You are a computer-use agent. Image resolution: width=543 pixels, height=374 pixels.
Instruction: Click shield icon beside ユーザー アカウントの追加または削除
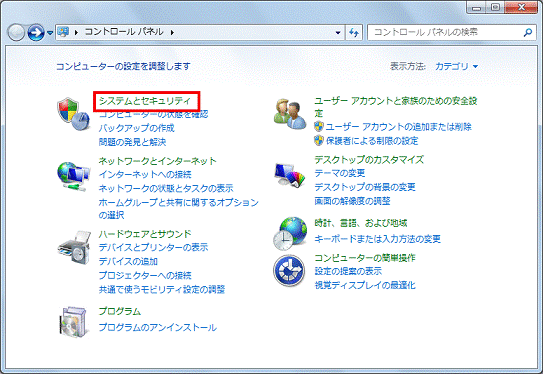click(319, 127)
